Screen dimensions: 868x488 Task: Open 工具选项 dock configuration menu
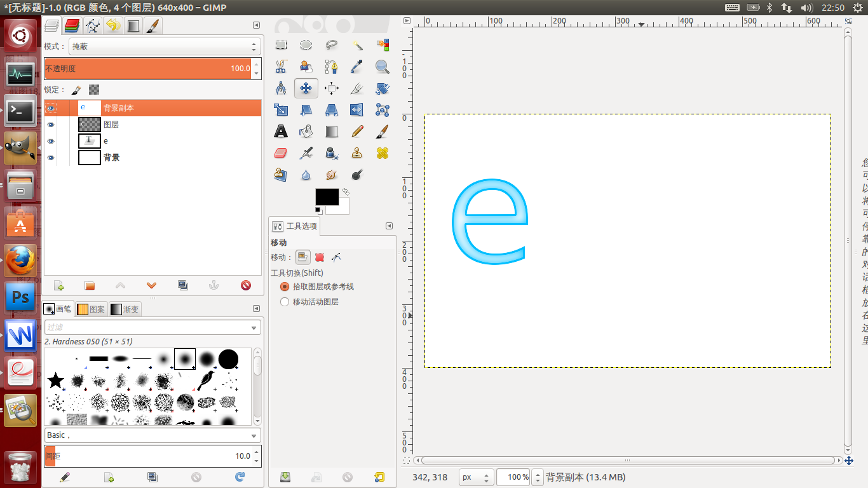tap(390, 226)
